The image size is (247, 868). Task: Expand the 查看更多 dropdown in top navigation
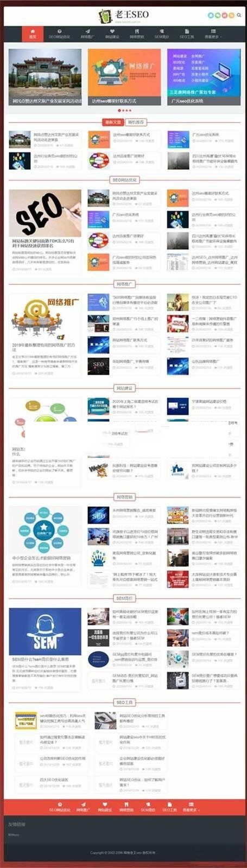213,34
